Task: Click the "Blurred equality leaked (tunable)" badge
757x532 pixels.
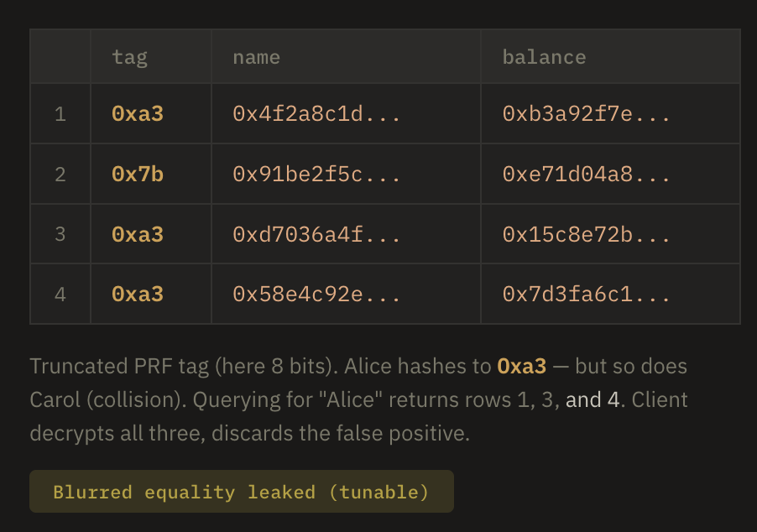Action: click(x=241, y=492)
